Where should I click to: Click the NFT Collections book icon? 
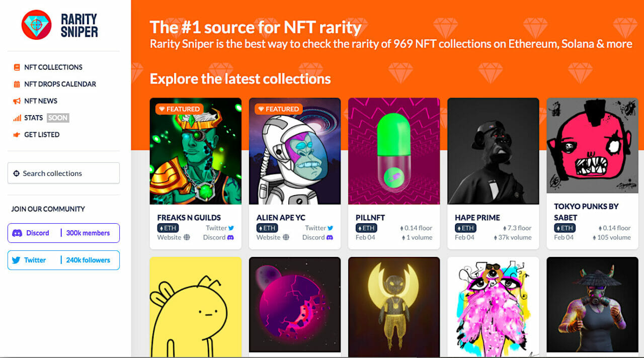click(x=17, y=67)
